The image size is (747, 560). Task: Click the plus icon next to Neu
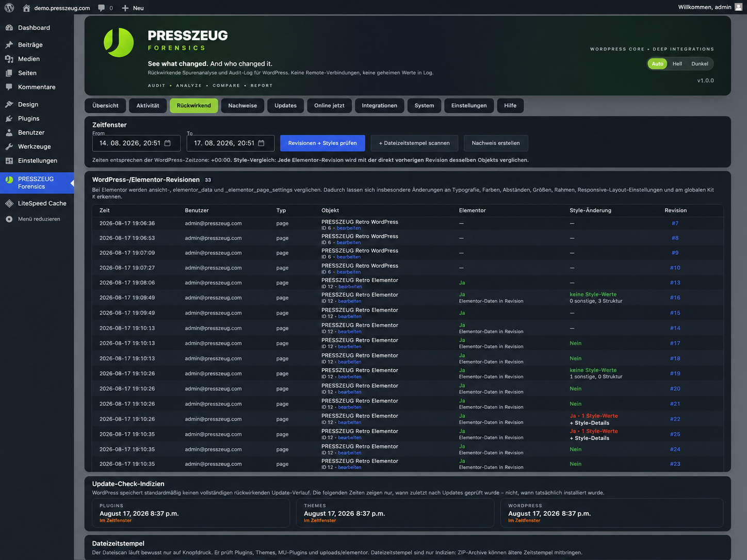click(125, 8)
